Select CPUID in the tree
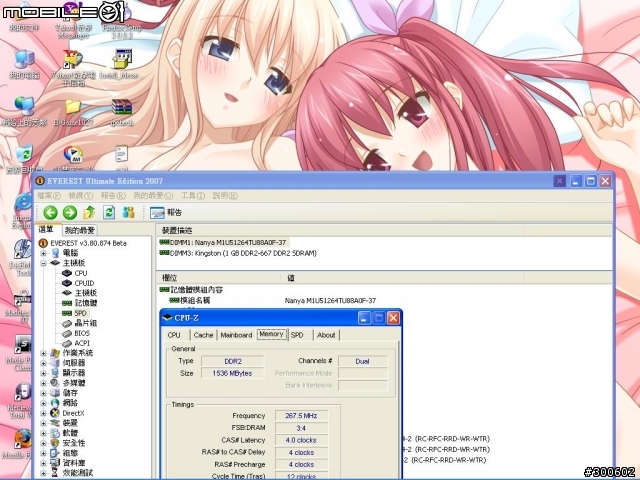The image size is (640, 480). click(x=84, y=283)
